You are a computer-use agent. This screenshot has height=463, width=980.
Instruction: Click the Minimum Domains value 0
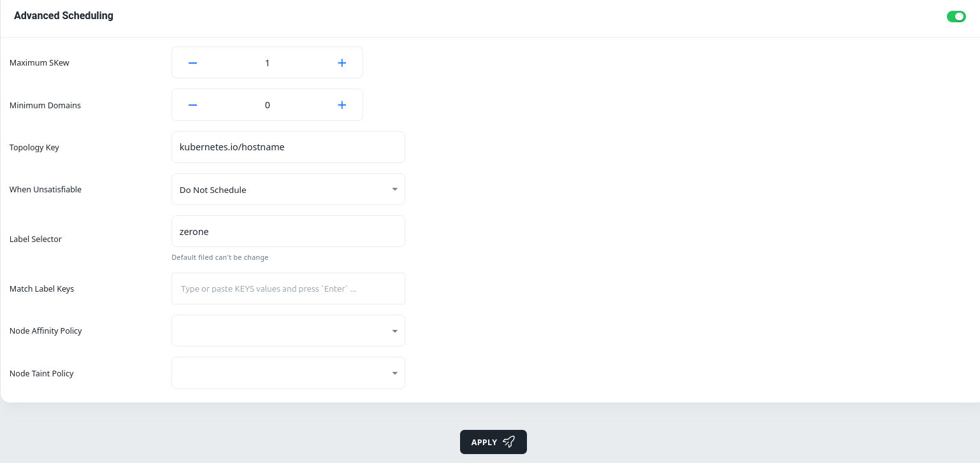point(267,105)
